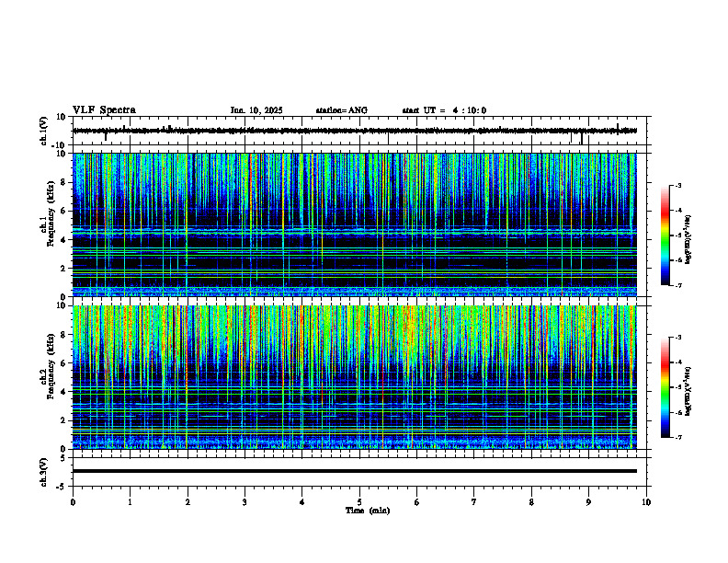Click the "ch.3(V)" axis label
This screenshot has height=563, width=728.
tap(43, 473)
